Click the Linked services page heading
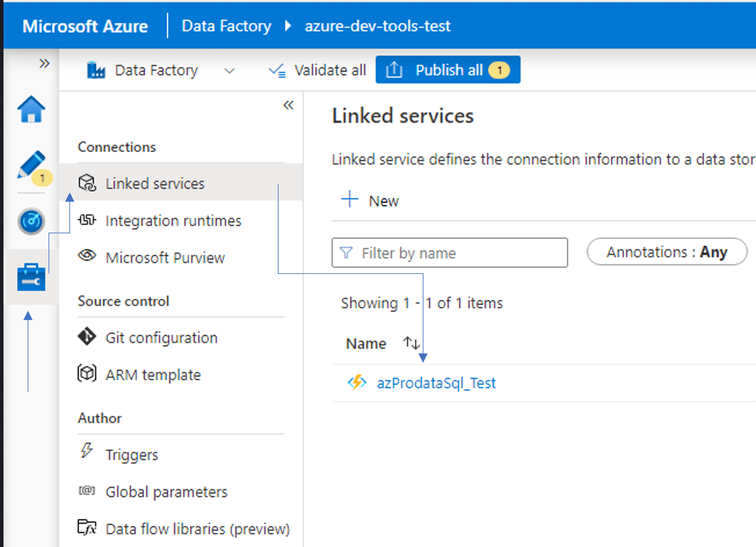 point(403,116)
